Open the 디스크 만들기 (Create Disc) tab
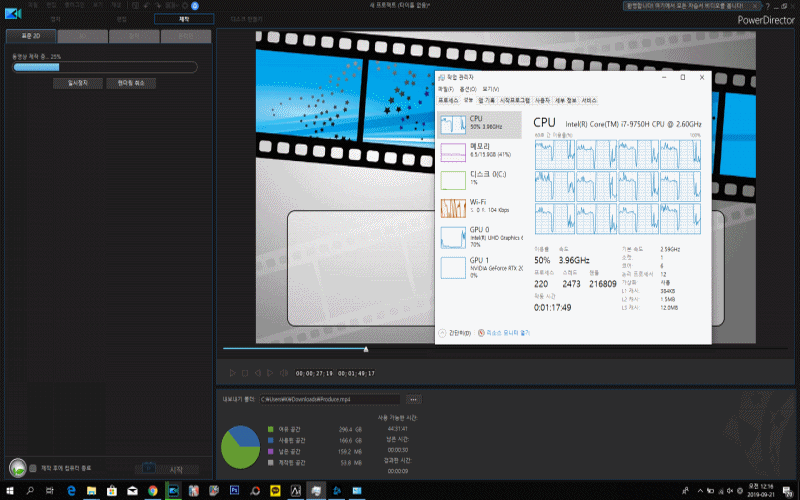 click(x=246, y=19)
